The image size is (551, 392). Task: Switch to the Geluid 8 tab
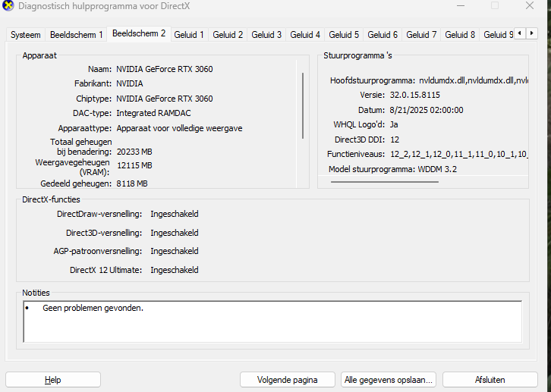coord(460,35)
